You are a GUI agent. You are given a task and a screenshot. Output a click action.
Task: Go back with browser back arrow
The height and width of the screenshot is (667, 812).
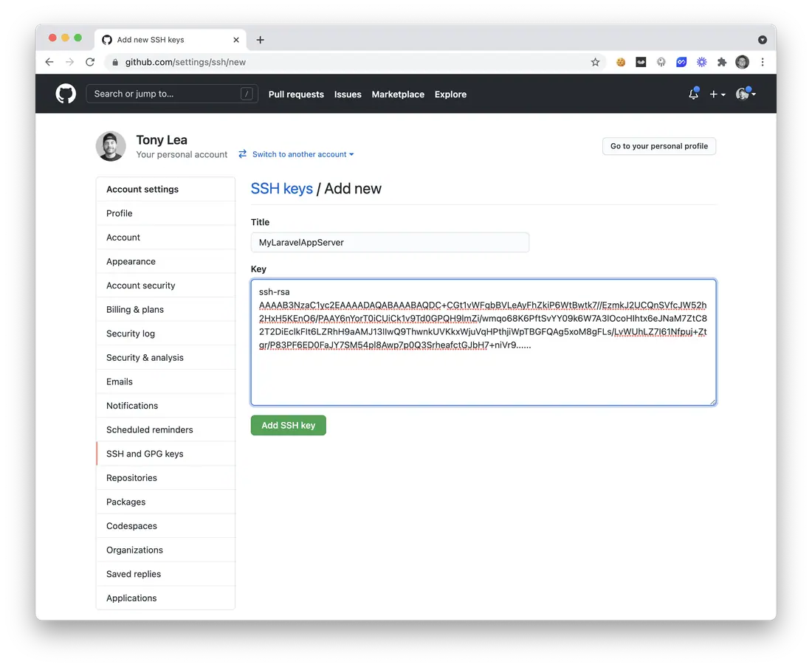click(49, 62)
